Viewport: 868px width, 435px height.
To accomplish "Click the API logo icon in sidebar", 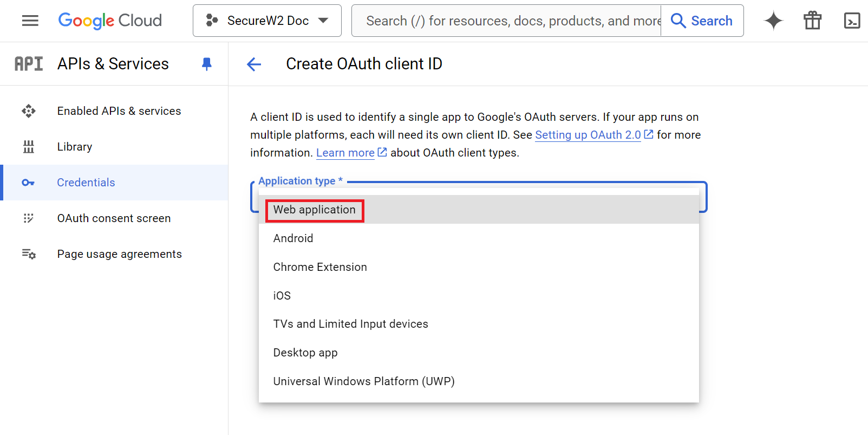I will 29,64.
